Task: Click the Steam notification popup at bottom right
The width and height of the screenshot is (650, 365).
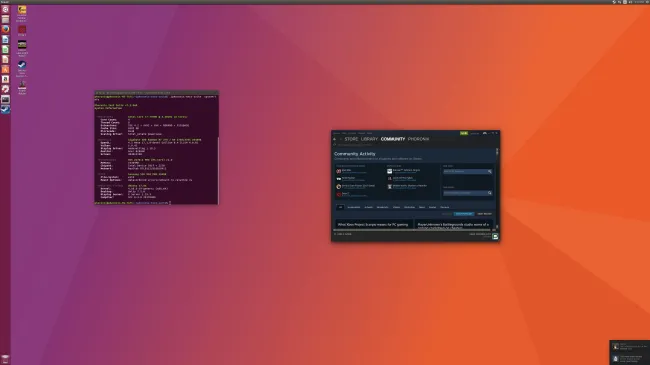Action: 629,352
